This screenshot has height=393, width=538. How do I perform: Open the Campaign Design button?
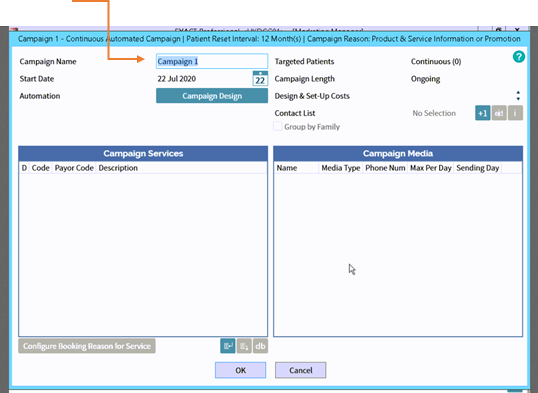[x=212, y=96]
